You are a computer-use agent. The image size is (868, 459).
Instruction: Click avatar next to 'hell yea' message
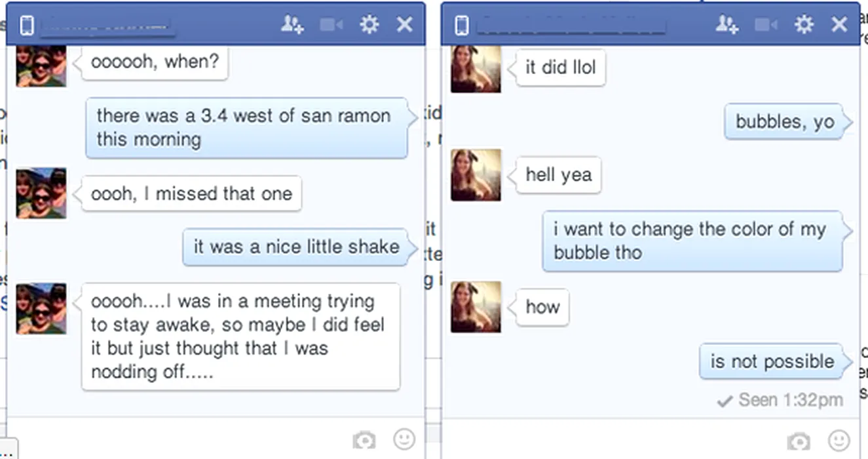(476, 175)
